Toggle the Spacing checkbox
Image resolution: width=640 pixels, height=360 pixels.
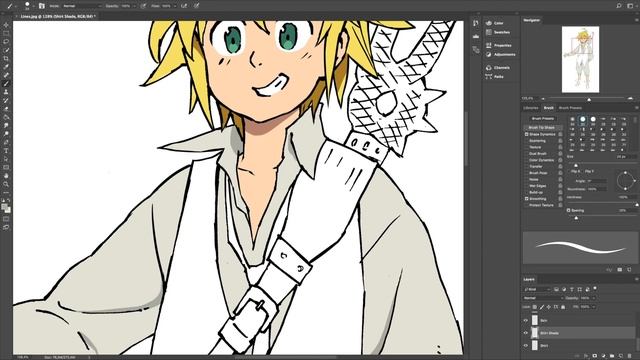(x=568, y=210)
